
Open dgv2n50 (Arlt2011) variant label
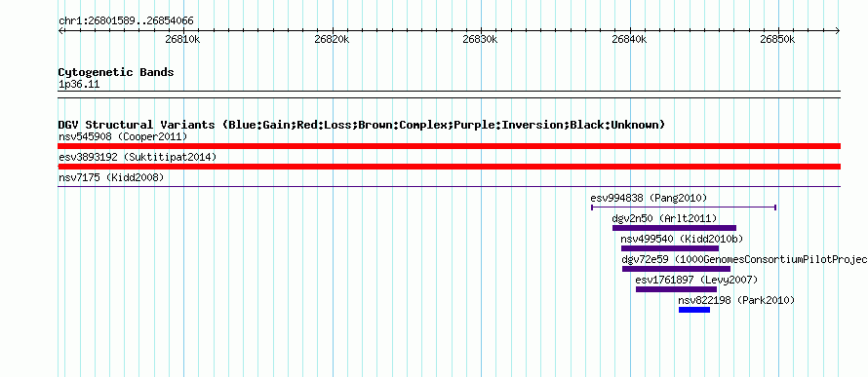pos(664,218)
